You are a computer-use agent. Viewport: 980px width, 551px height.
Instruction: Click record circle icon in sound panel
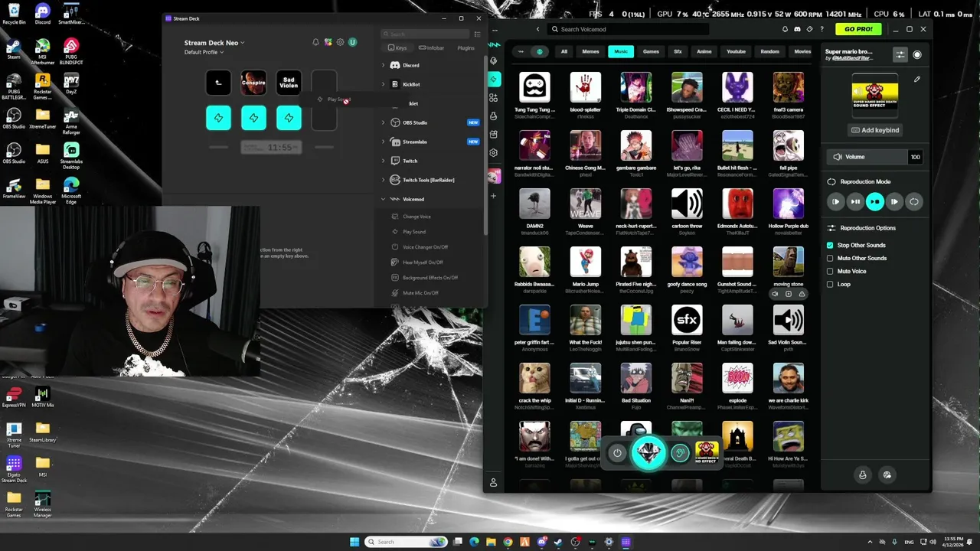pyautogui.click(x=917, y=54)
